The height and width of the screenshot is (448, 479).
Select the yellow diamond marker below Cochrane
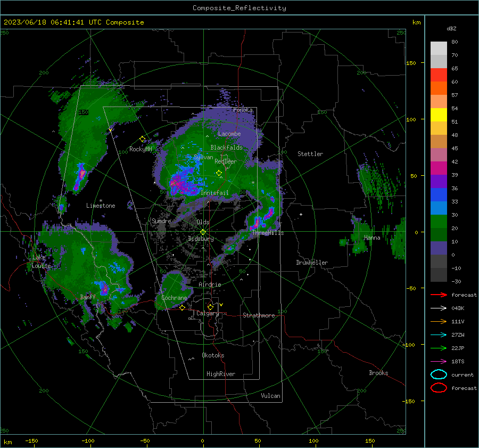[182, 308]
